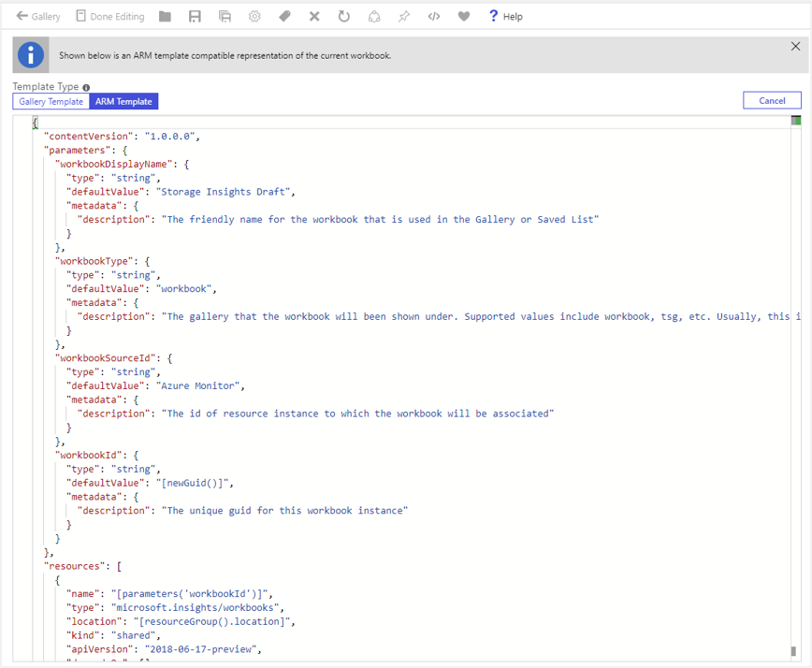Click the heart feedback icon
This screenshot has height=668, width=812.
click(464, 17)
